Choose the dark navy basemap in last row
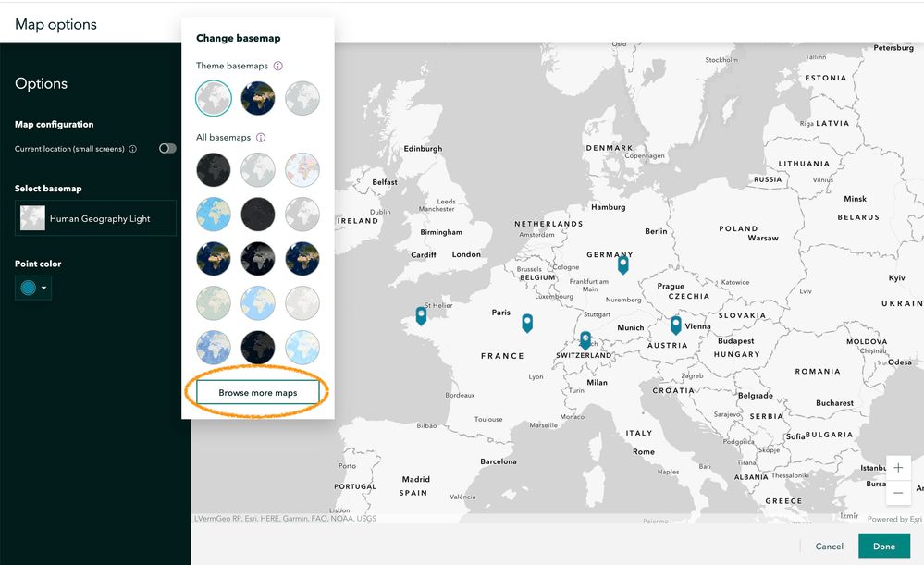 (257, 347)
